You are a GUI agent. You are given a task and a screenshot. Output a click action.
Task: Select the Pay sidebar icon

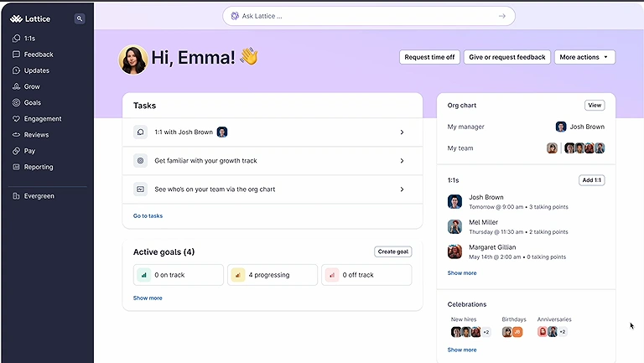[x=17, y=151]
